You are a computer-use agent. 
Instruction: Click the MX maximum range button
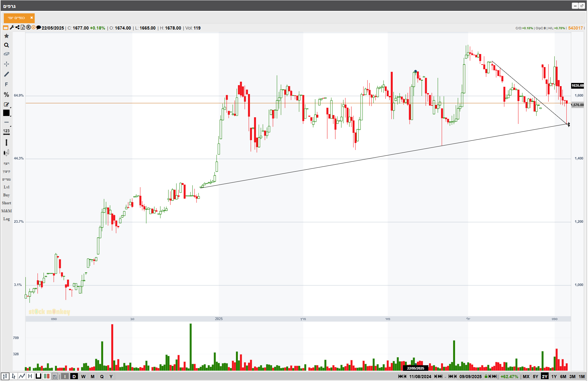(526, 377)
